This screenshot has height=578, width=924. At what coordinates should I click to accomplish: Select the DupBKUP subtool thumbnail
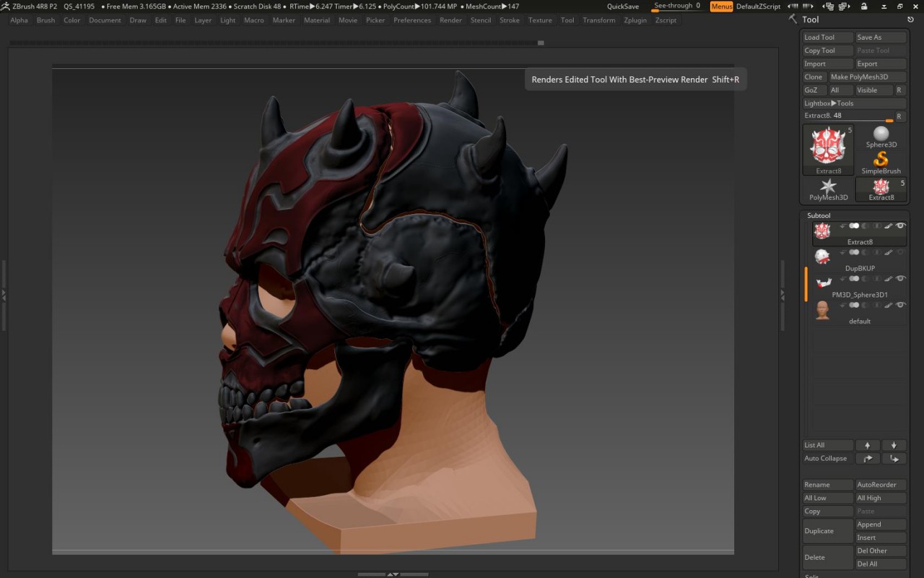[x=822, y=256]
